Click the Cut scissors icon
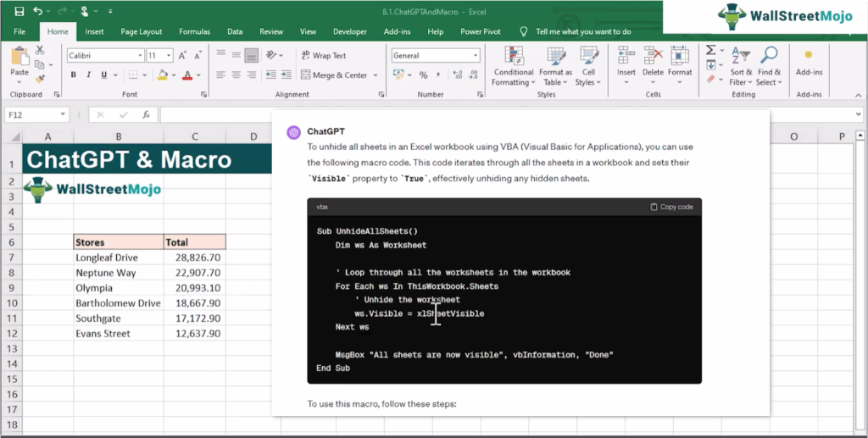Viewport: 868px width, 438px height. 39,50
